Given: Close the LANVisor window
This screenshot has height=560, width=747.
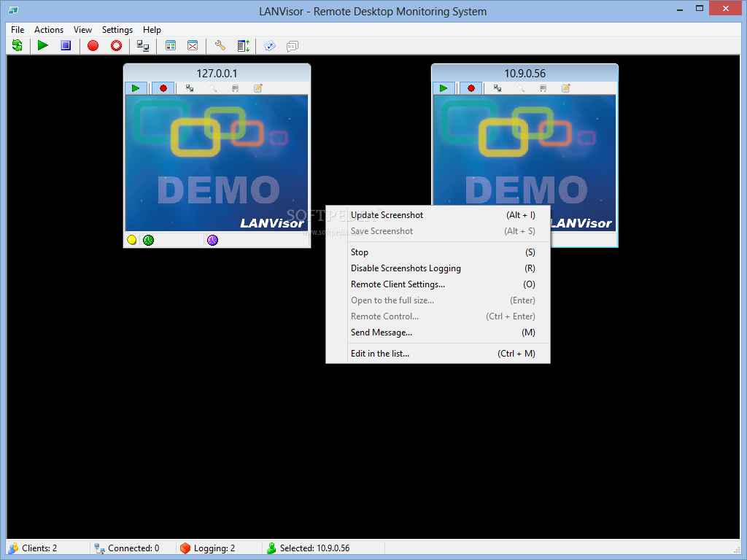Looking at the screenshot, I should point(726,8).
